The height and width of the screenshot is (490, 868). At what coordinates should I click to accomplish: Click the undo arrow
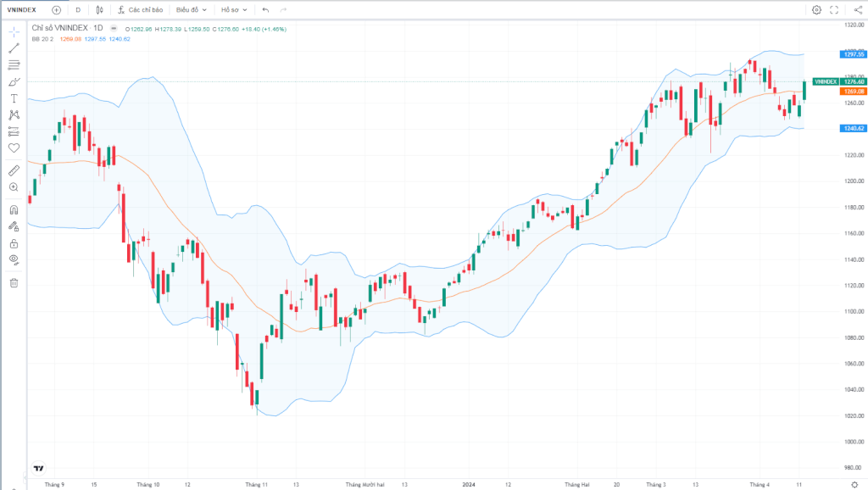(x=265, y=10)
